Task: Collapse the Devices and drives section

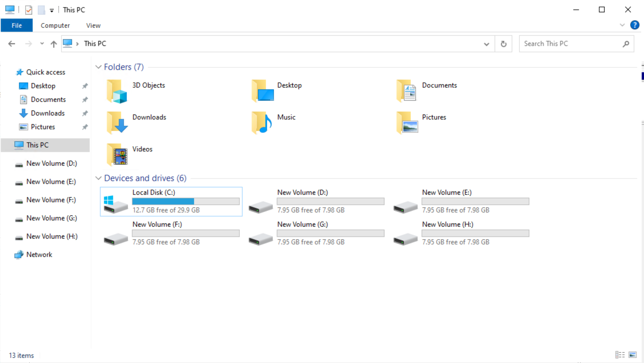Action: (x=98, y=178)
